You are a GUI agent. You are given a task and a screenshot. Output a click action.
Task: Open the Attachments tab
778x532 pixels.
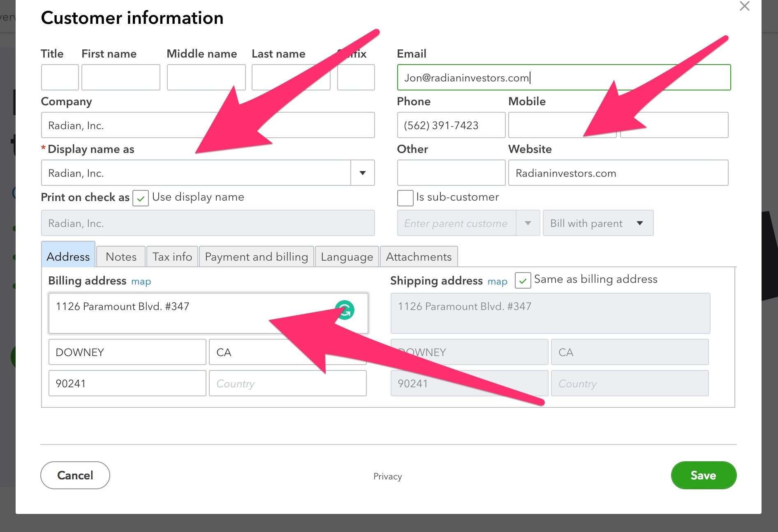(419, 257)
